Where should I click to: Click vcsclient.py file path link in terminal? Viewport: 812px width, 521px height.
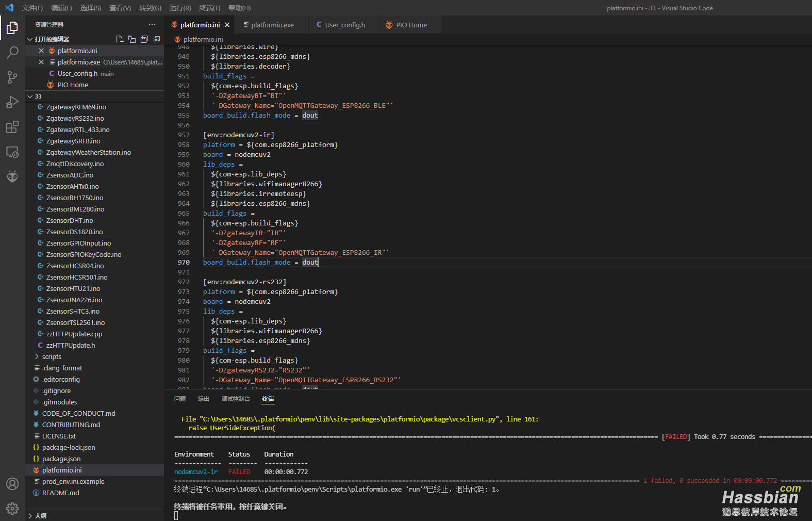coord(350,419)
